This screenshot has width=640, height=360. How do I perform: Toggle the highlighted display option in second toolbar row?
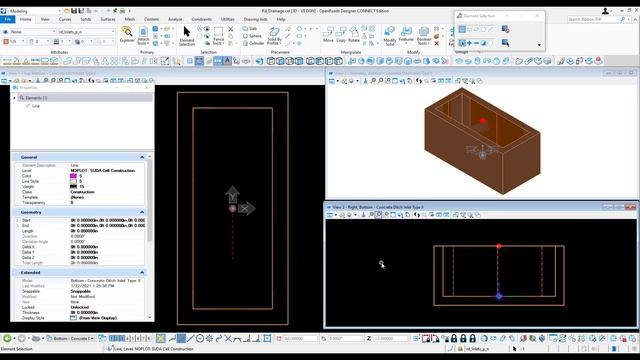(199, 61)
